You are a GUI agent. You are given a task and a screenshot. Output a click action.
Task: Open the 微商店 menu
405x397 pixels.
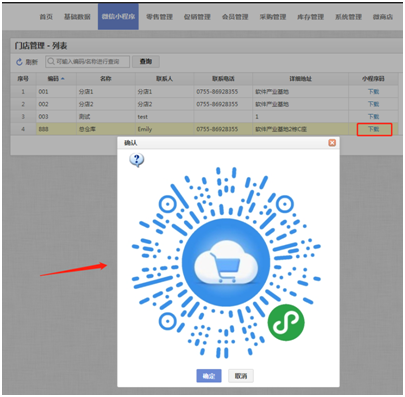(x=383, y=17)
